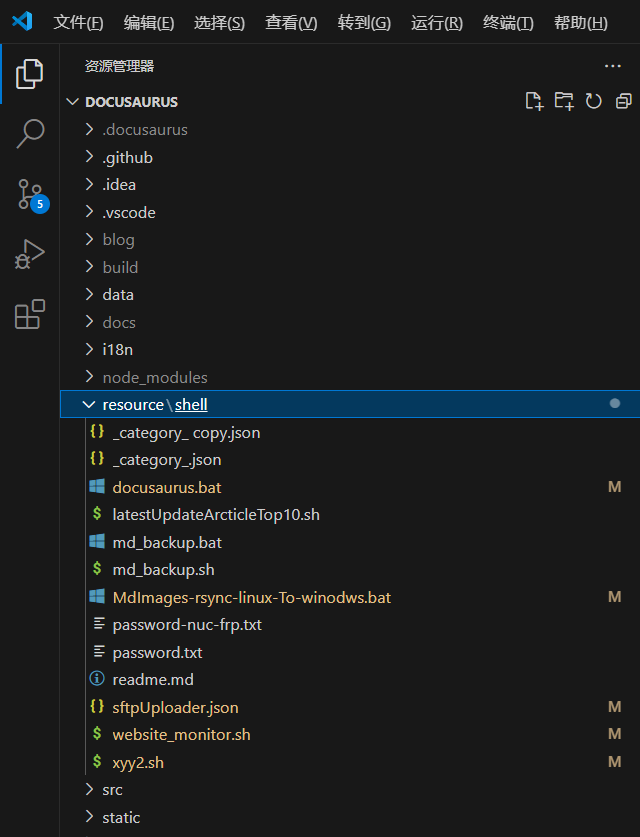Screen dimensions: 640x837
Task: Click the latestUpdateArcticleTop10.sh shell icon
Action: (97, 514)
